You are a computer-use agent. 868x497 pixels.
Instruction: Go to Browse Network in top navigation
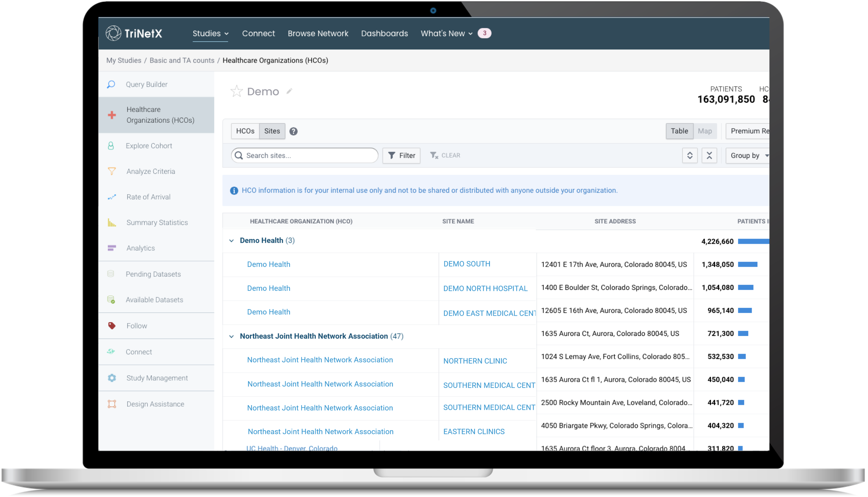(x=318, y=34)
